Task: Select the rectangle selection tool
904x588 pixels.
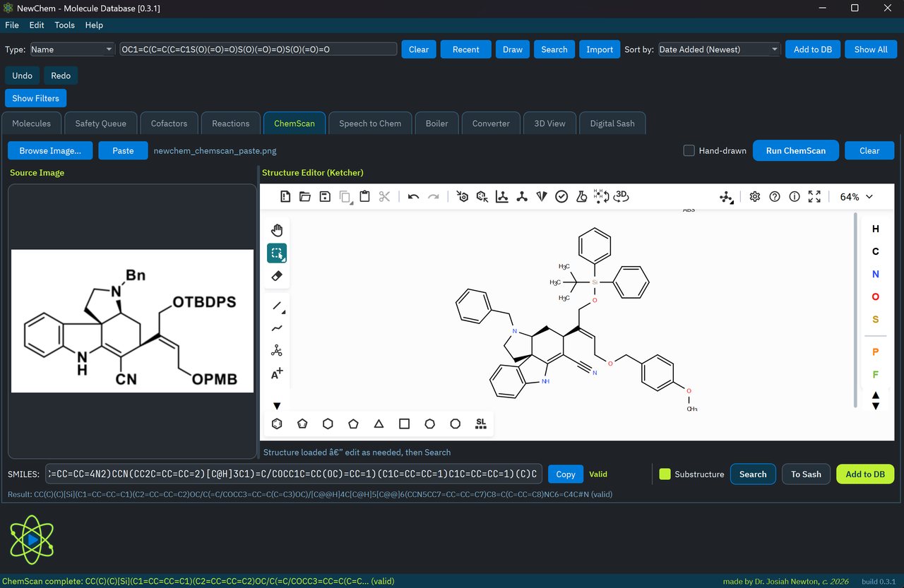Action: pos(277,253)
